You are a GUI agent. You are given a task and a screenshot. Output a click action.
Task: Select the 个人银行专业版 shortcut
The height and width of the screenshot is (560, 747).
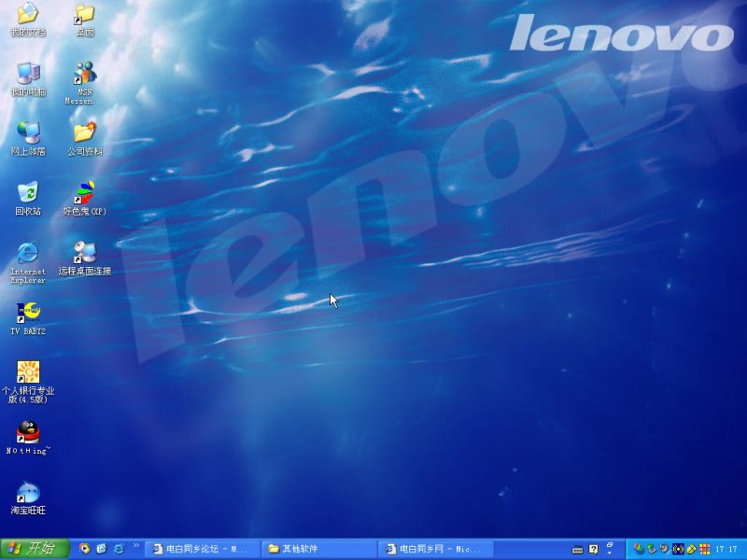pyautogui.click(x=28, y=373)
